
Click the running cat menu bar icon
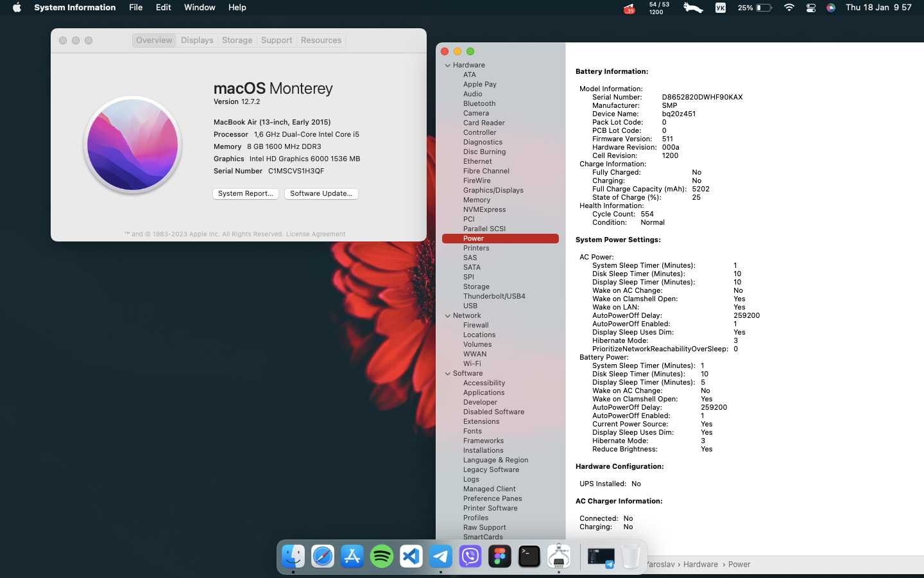(x=693, y=8)
